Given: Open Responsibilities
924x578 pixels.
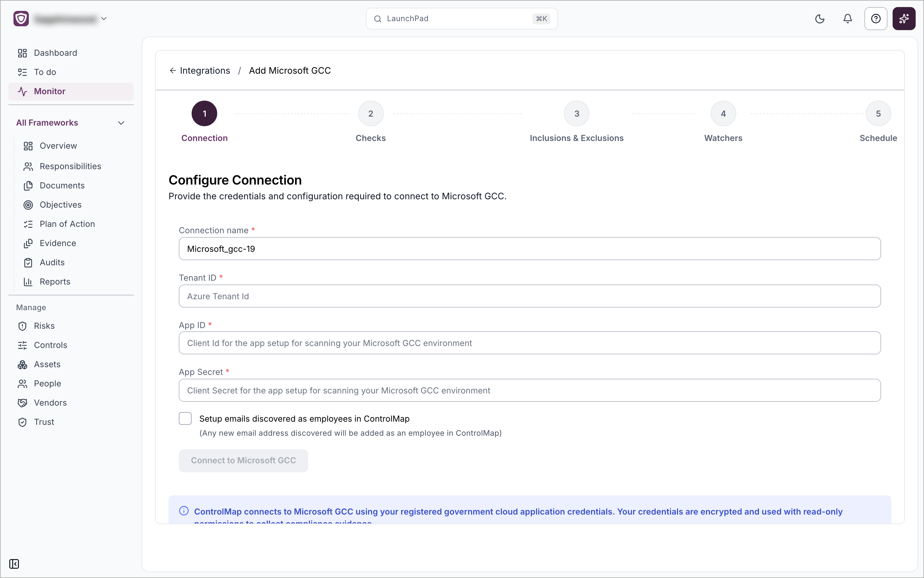Looking at the screenshot, I should 73,166.
